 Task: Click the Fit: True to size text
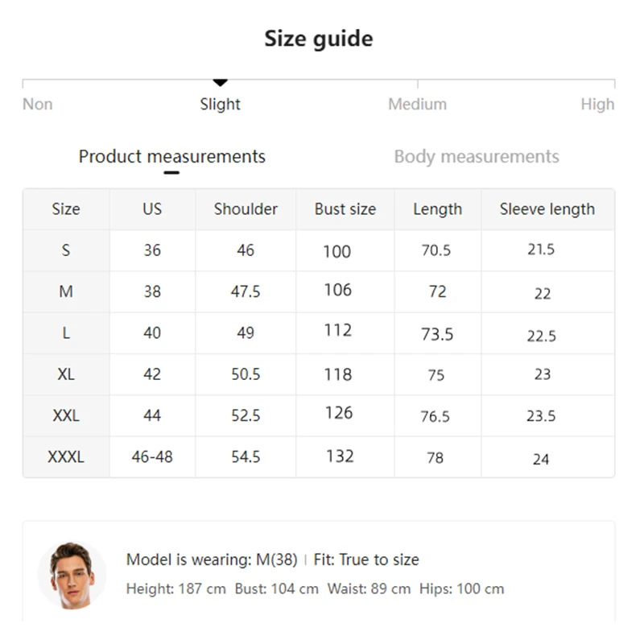pyautogui.click(x=366, y=559)
